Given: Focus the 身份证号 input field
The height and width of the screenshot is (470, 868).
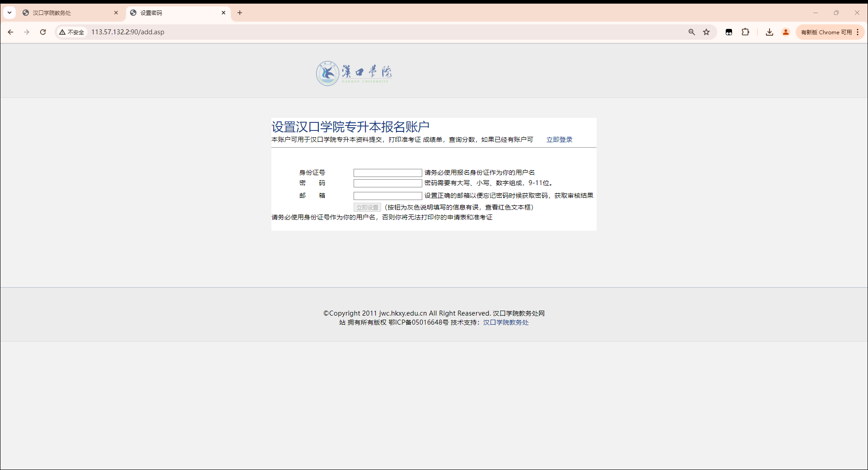Looking at the screenshot, I should click(x=387, y=173).
